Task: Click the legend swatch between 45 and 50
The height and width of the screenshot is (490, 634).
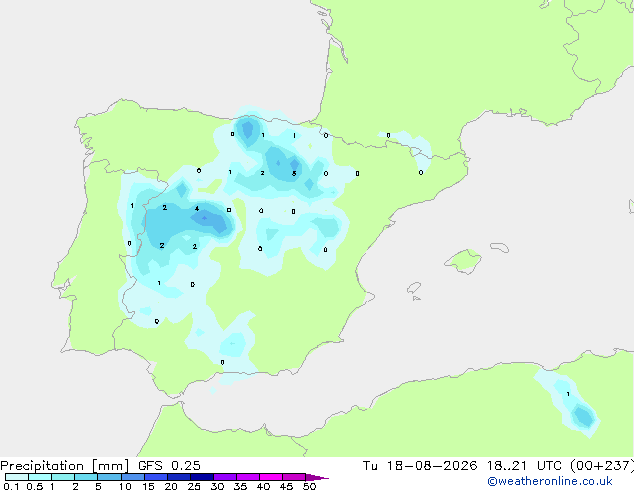Action: [x=294, y=477]
